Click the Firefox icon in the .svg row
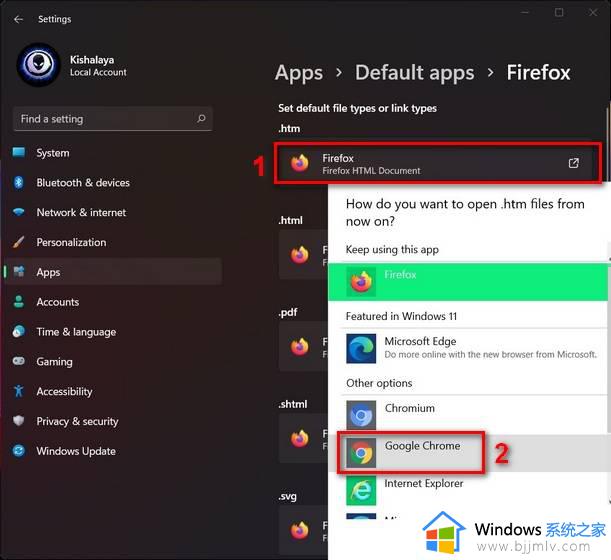611x560 pixels. click(299, 530)
